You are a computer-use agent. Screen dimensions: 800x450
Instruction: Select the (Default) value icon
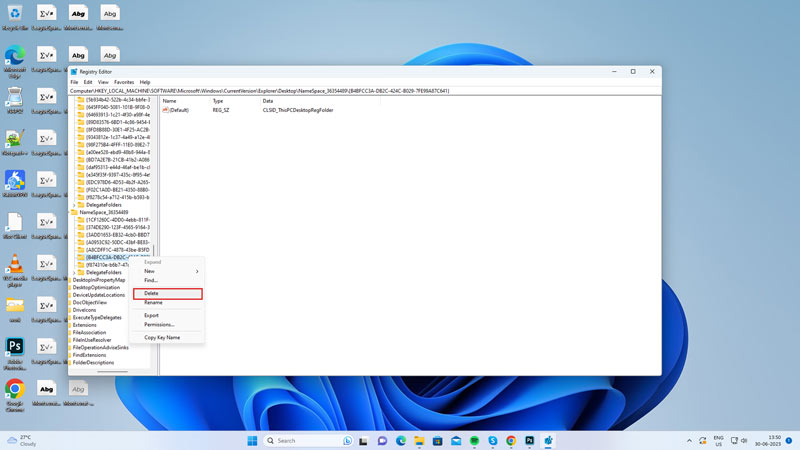165,110
